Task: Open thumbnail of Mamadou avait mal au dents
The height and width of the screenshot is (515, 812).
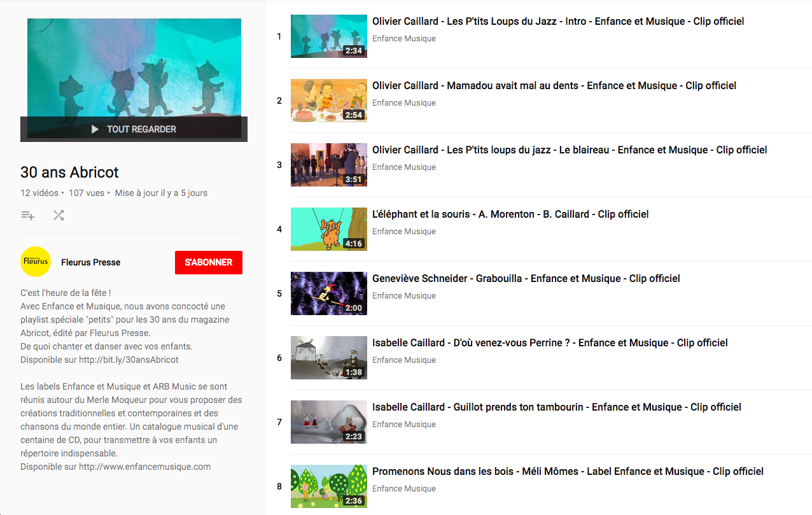Action: click(x=329, y=101)
